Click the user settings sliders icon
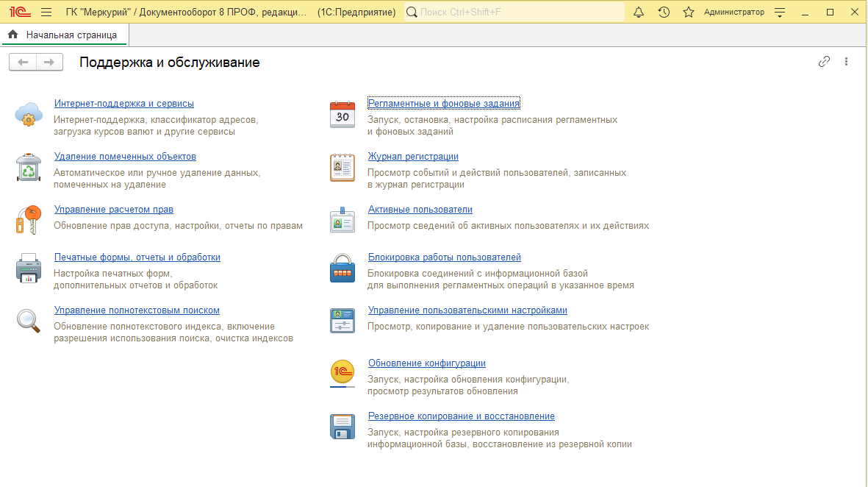The image size is (868, 487). point(342,321)
